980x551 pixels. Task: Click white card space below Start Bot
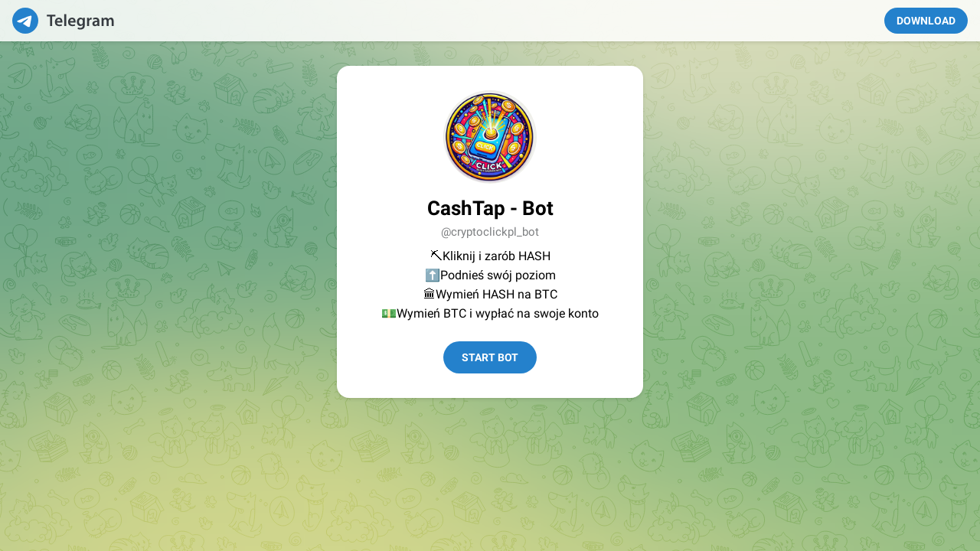click(x=490, y=386)
